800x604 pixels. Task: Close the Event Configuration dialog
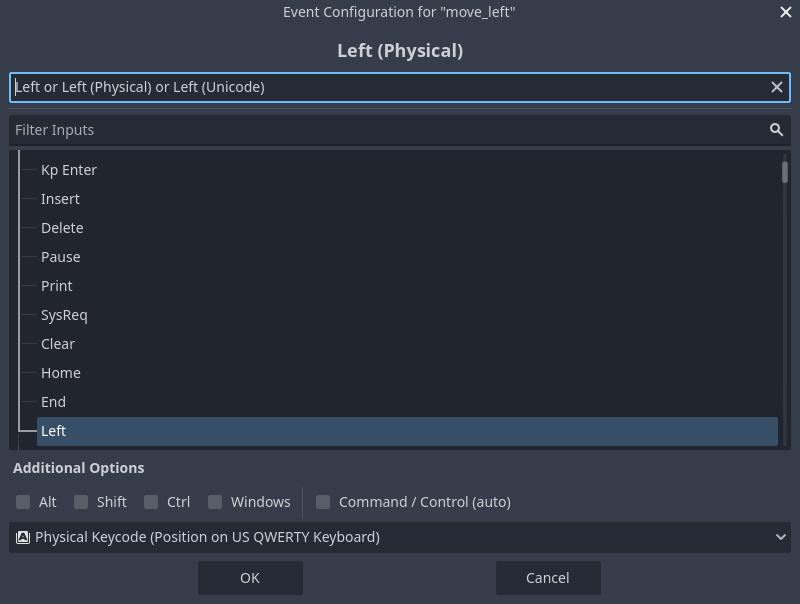click(x=785, y=12)
